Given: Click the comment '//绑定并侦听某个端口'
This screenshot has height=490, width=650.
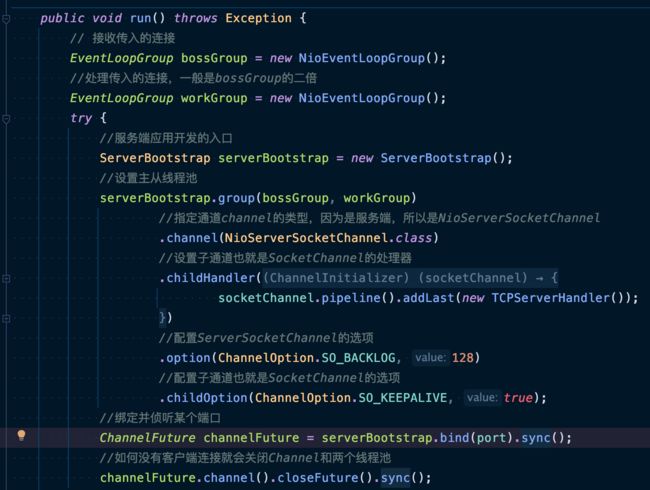Looking at the screenshot, I should [x=160, y=418].
